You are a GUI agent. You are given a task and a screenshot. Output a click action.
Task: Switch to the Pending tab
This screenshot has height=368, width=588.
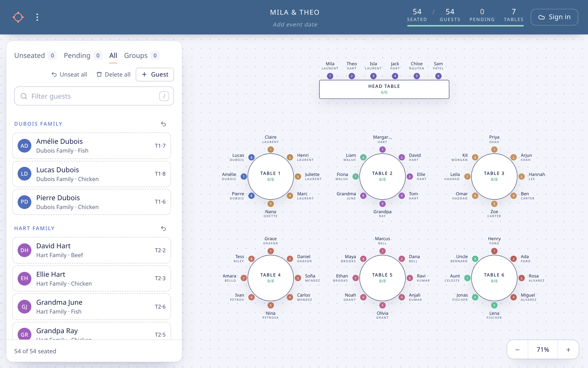click(83, 55)
